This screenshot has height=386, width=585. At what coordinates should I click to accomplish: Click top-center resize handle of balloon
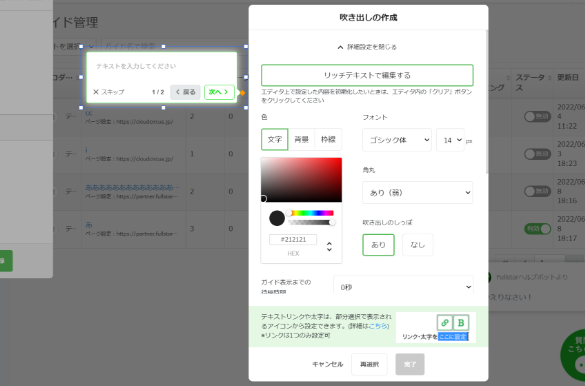coord(163,47)
